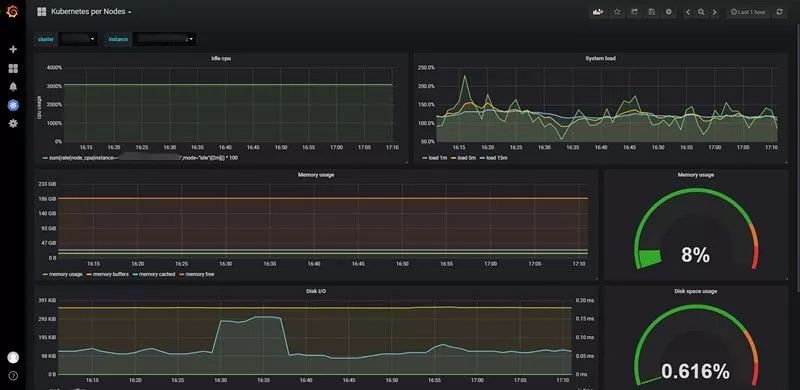Click the 8% memory usage gauge value

(695, 254)
